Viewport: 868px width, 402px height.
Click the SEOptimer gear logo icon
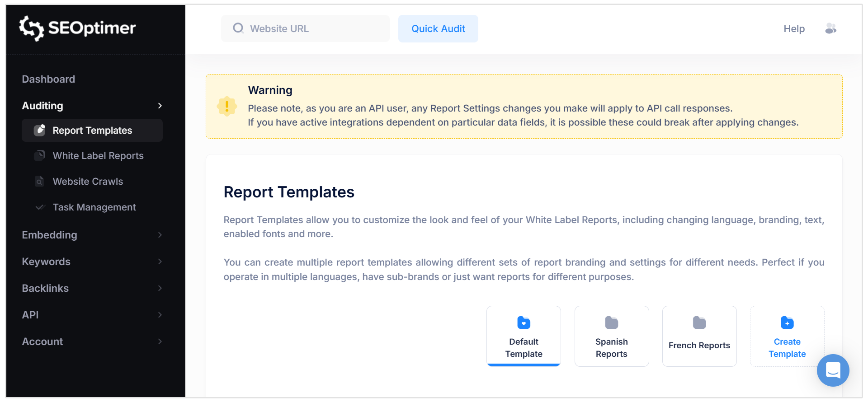31,28
